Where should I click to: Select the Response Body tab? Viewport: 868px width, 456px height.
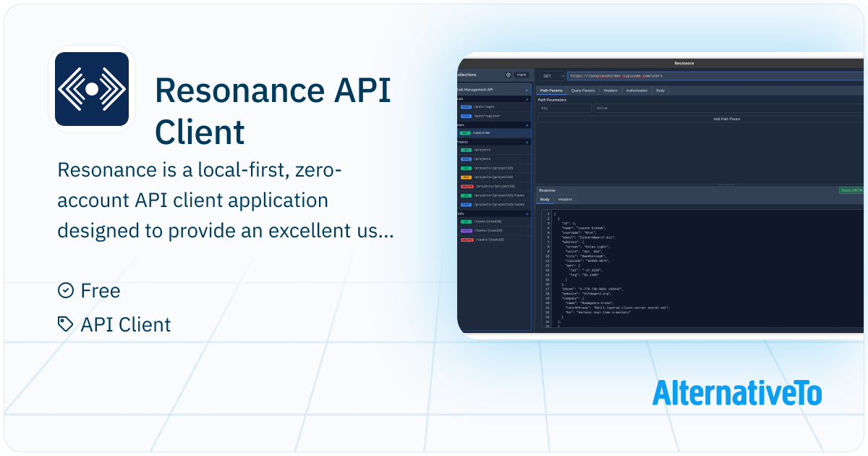tap(545, 199)
